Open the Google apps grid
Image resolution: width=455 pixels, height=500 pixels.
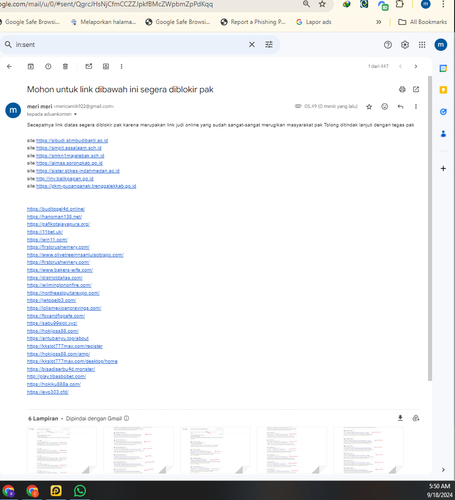(x=422, y=45)
